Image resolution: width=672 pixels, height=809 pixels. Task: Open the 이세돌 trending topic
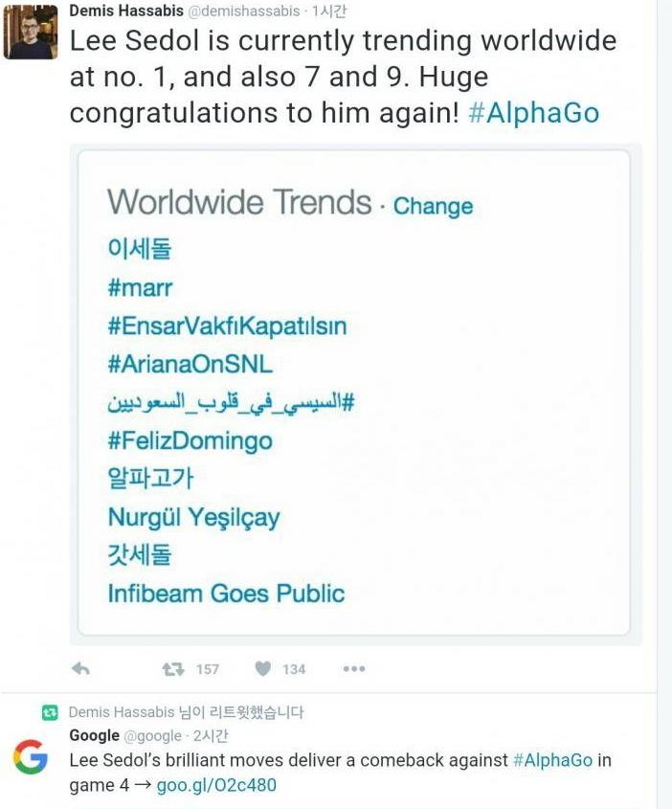point(140,249)
